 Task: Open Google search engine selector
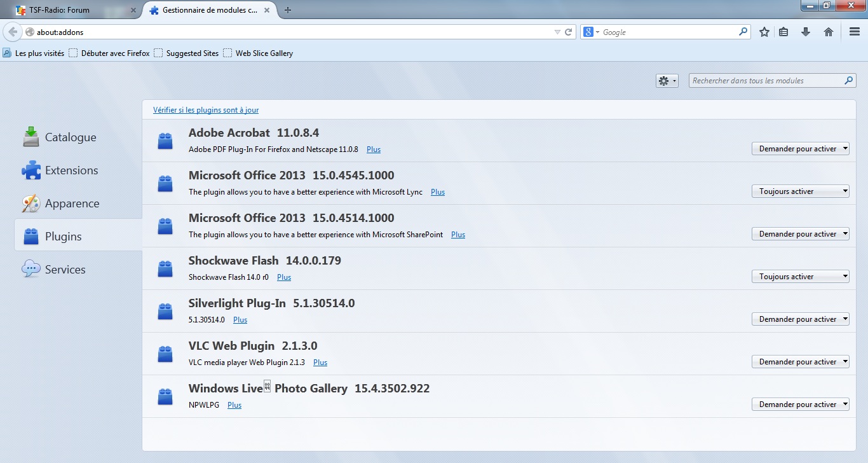coord(591,32)
